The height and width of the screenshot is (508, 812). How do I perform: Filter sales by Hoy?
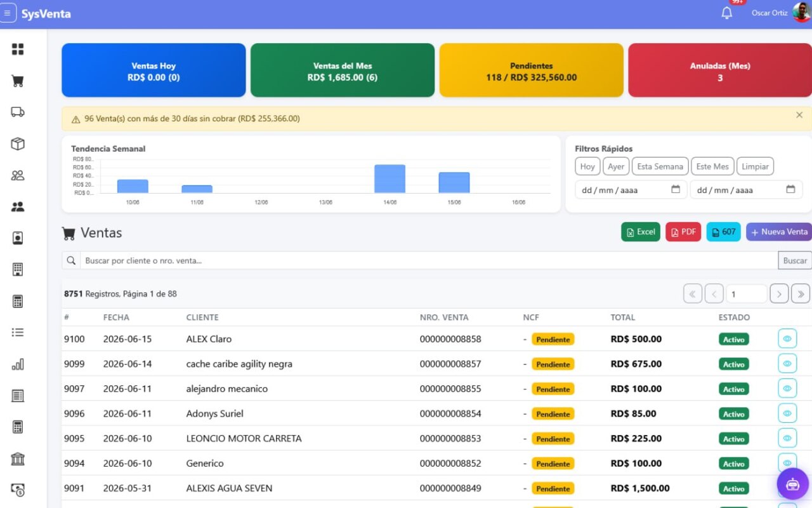[x=587, y=166]
